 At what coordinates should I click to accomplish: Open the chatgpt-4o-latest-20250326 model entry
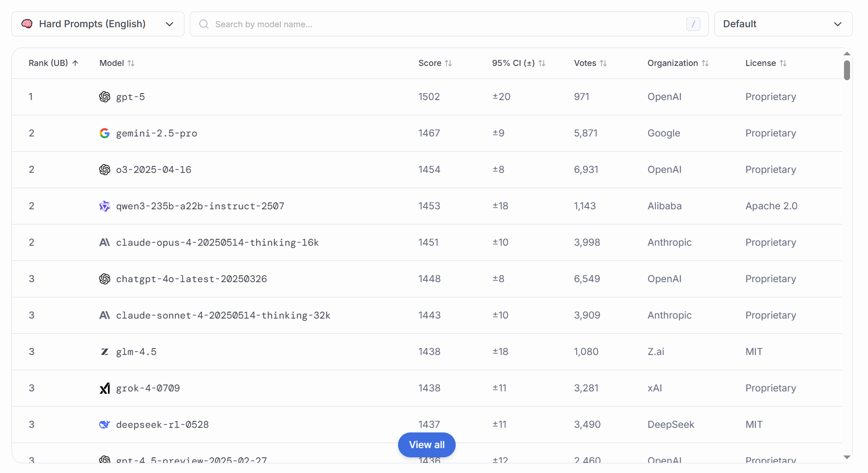[x=191, y=279]
